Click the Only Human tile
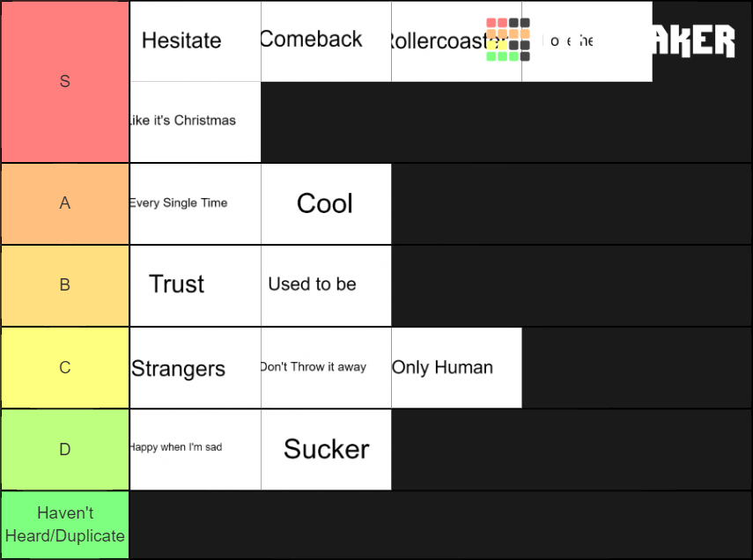Screen dimensions: 753x560 tap(456, 368)
